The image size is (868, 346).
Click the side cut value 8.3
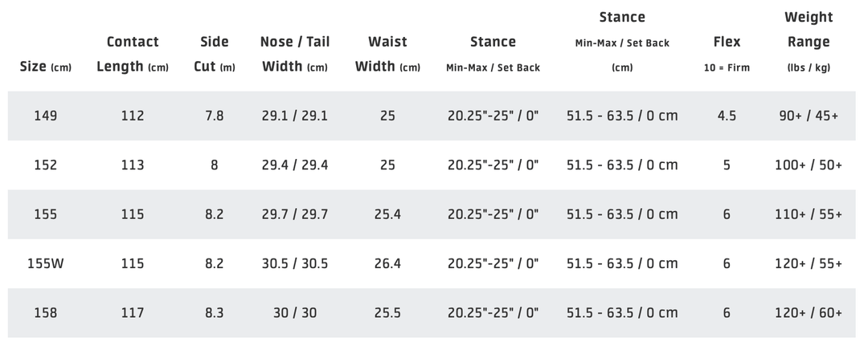(x=215, y=313)
